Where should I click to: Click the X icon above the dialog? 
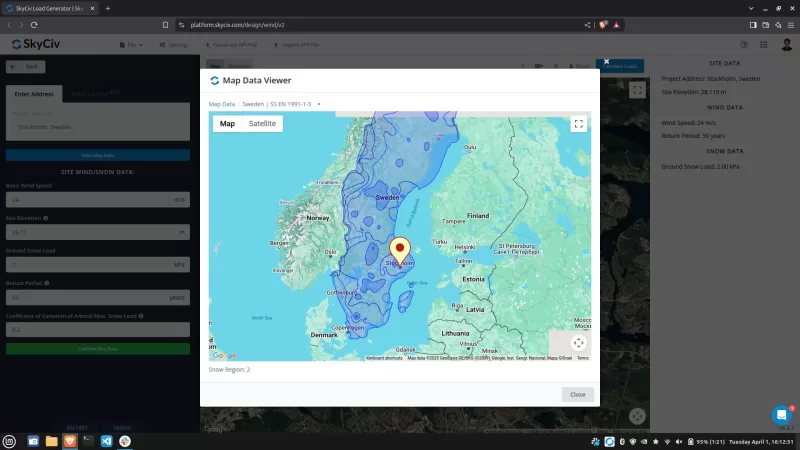coord(606,62)
